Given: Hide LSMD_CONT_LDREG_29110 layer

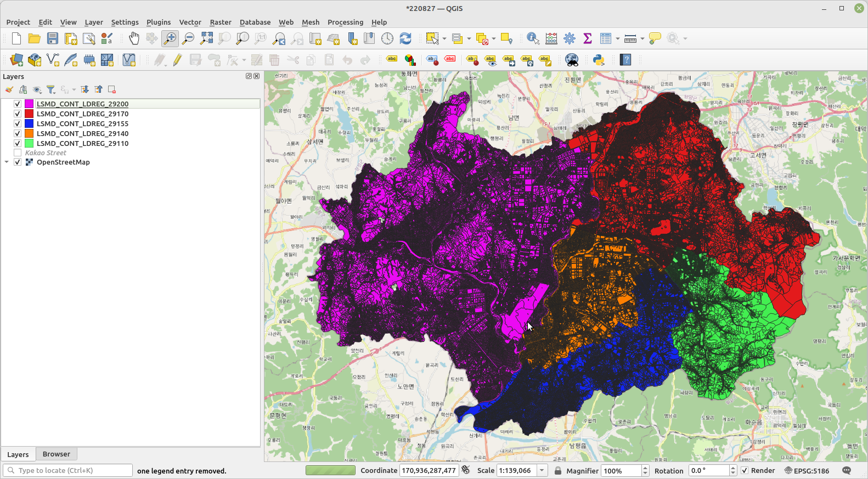Looking at the screenshot, I should tap(18, 143).
